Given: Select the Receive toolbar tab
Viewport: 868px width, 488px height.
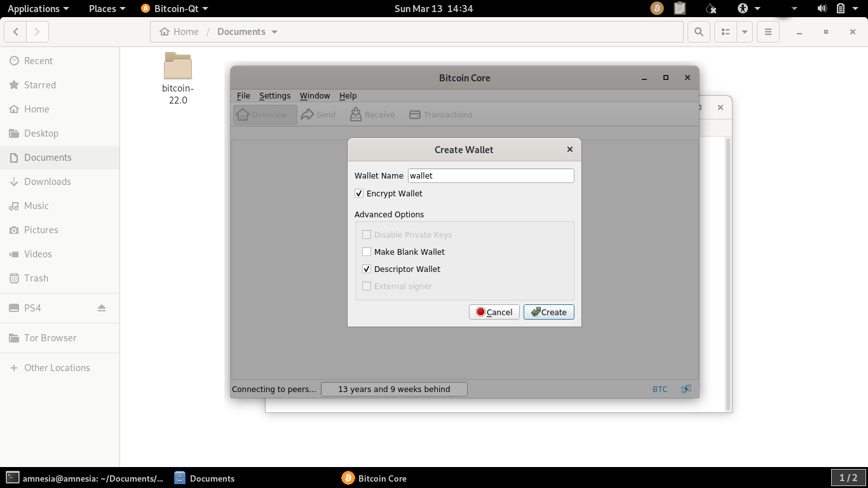Looking at the screenshot, I should [372, 114].
